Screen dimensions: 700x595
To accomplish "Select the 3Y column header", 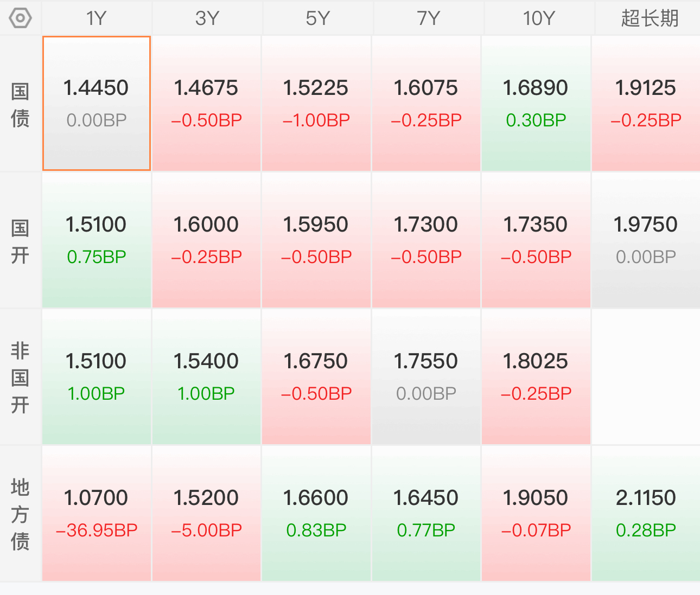I will pyautogui.click(x=207, y=18).
